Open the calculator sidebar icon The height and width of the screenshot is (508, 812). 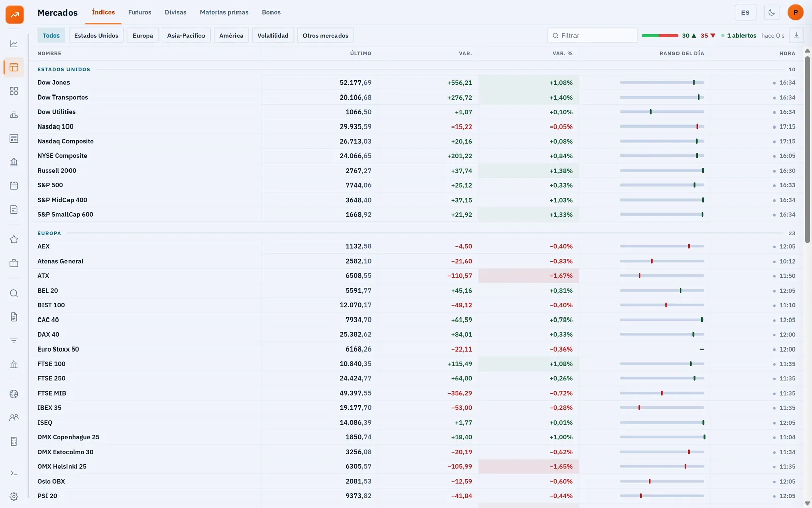pyautogui.click(x=14, y=441)
